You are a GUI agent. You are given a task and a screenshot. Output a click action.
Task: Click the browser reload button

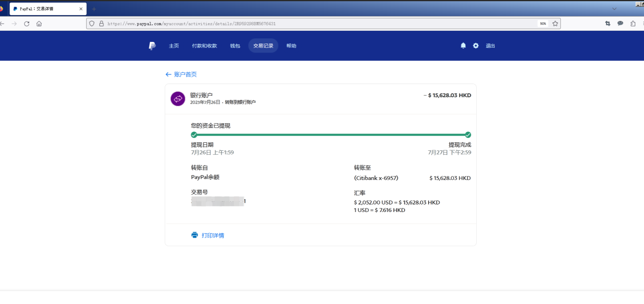(x=27, y=24)
